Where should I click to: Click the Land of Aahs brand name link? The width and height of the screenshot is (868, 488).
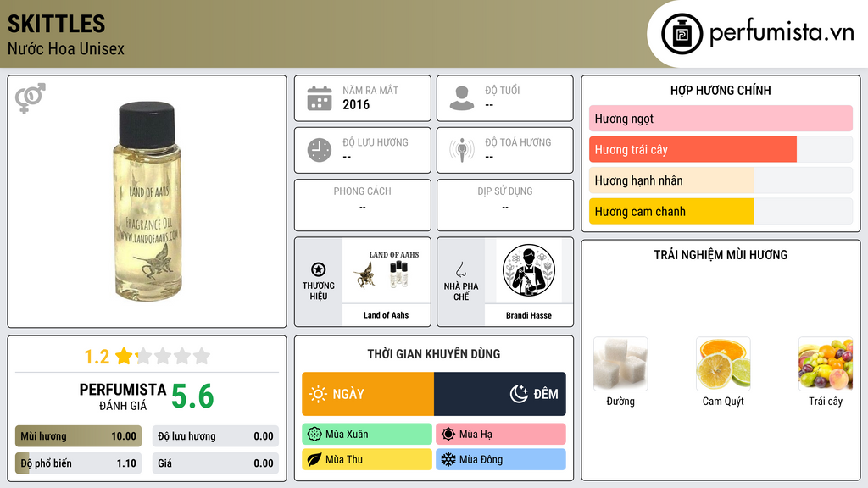click(x=386, y=315)
